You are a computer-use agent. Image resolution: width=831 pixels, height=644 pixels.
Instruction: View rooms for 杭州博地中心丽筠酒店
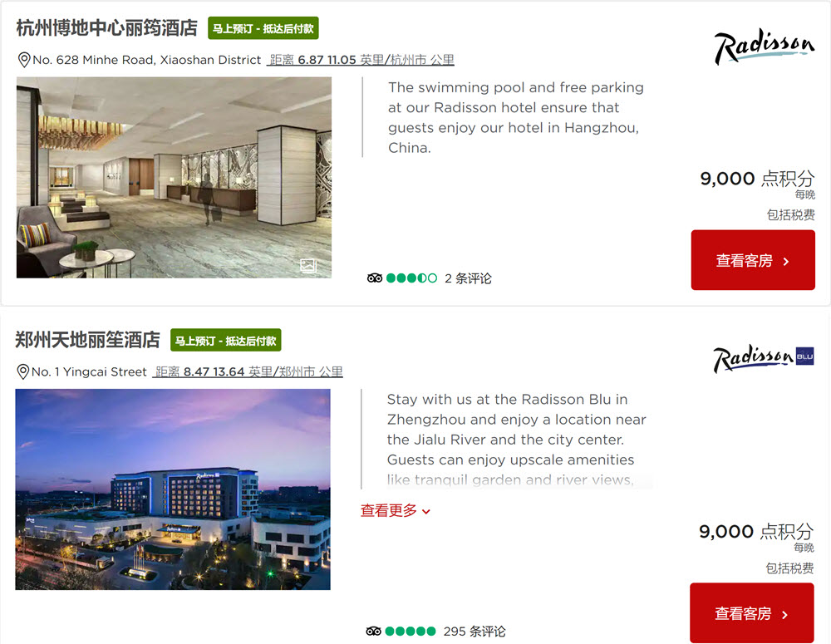pyautogui.click(x=753, y=260)
